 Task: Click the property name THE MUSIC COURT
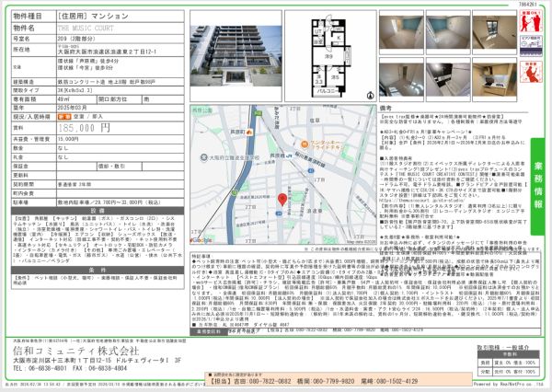[86, 28]
